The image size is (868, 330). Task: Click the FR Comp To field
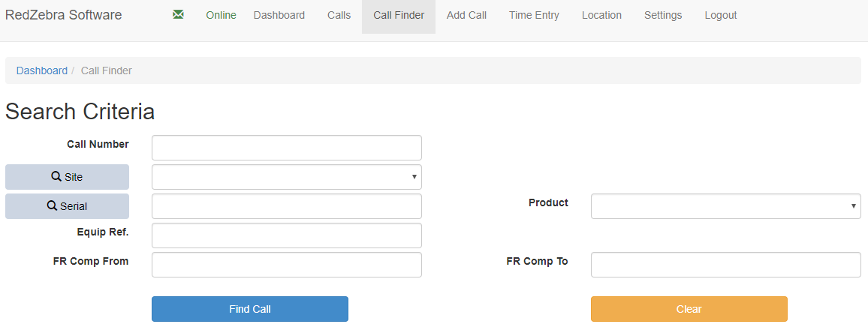tap(725, 265)
